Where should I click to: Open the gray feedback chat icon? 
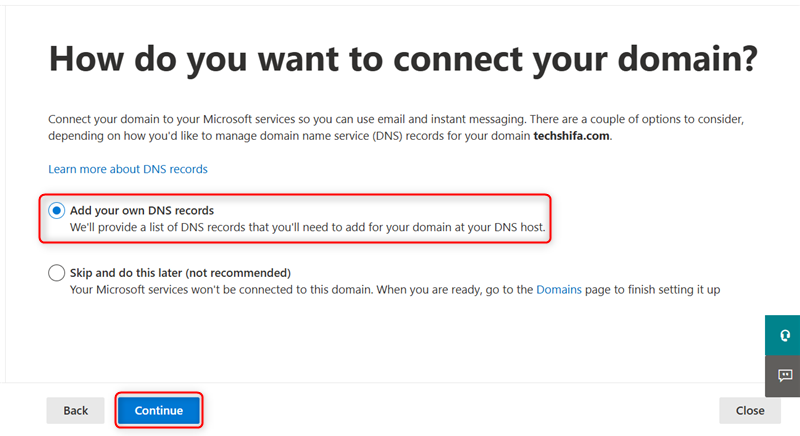[x=783, y=376]
